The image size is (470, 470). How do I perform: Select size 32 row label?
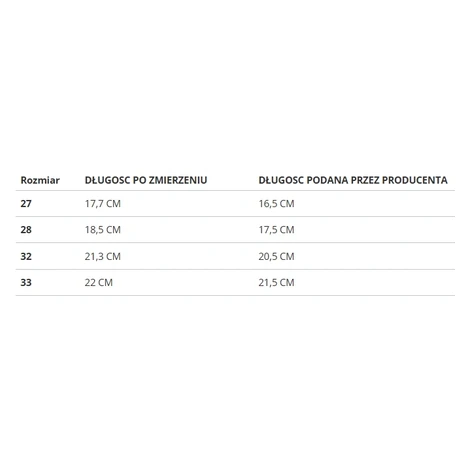coord(26,256)
